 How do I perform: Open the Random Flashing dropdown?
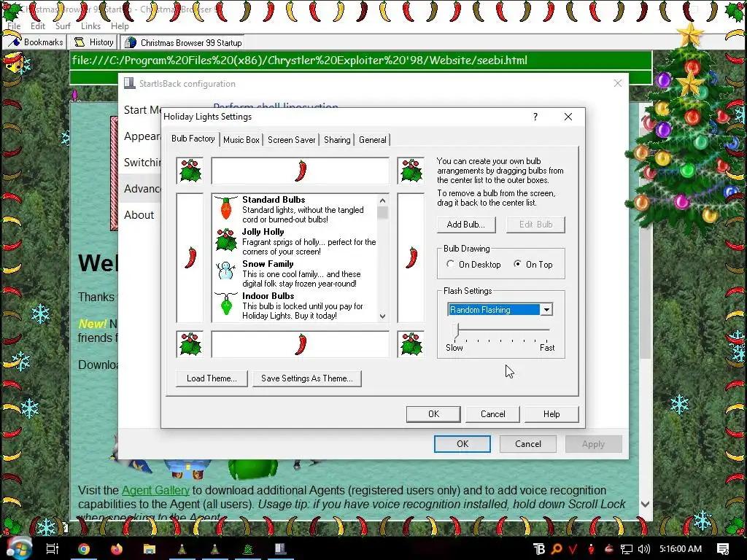click(x=546, y=309)
